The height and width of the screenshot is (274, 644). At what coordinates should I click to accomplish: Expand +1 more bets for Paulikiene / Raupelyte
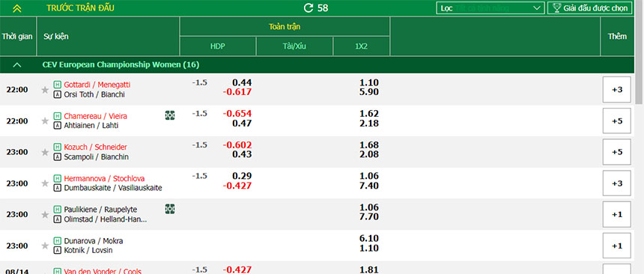tap(617, 214)
